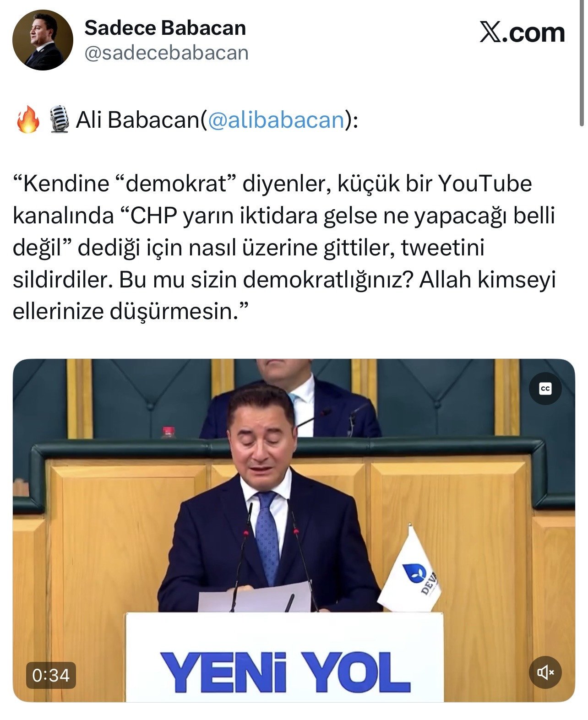Click the Ali Babacan name in the tweet text
Image resolution: width=588 pixels, height=720 pixels.
(137, 120)
